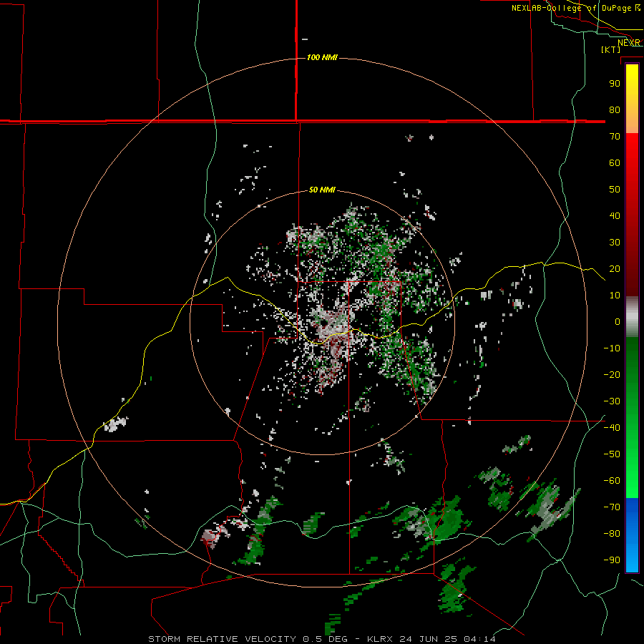Viewport: 644px width, 644px height.
Task: Click the -60 value on velocity scale
Action: pos(612,481)
